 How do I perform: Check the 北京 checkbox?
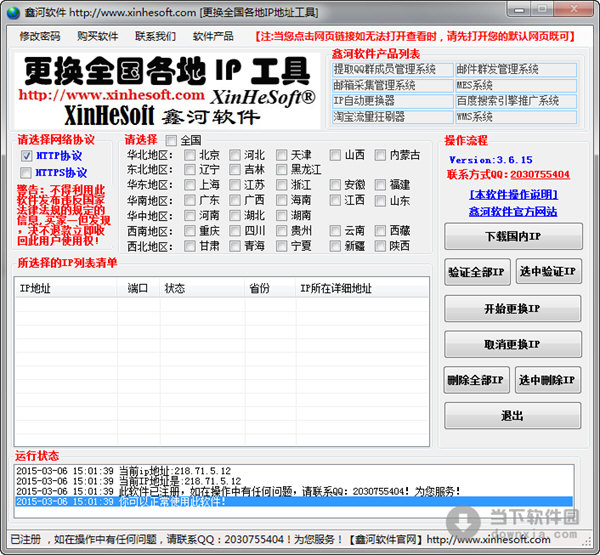190,155
